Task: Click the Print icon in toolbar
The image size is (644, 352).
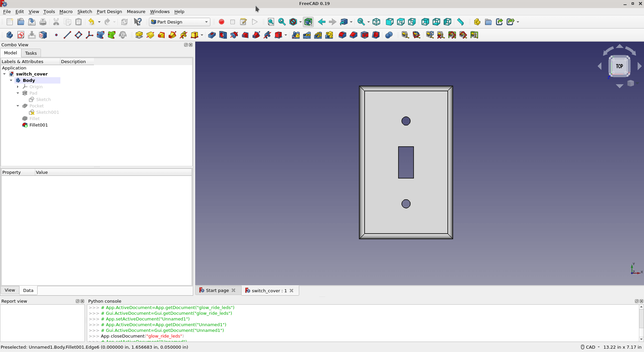Action: pos(43,22)
